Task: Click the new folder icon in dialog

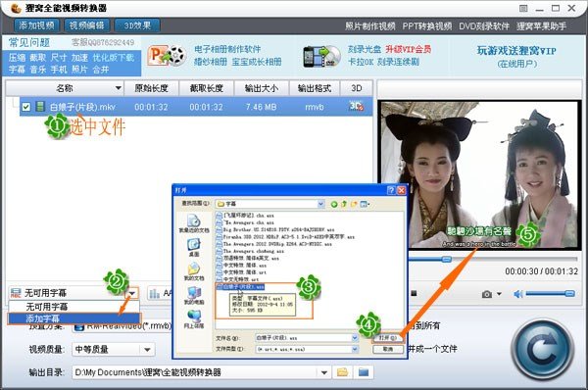Action: click(354, 204)
